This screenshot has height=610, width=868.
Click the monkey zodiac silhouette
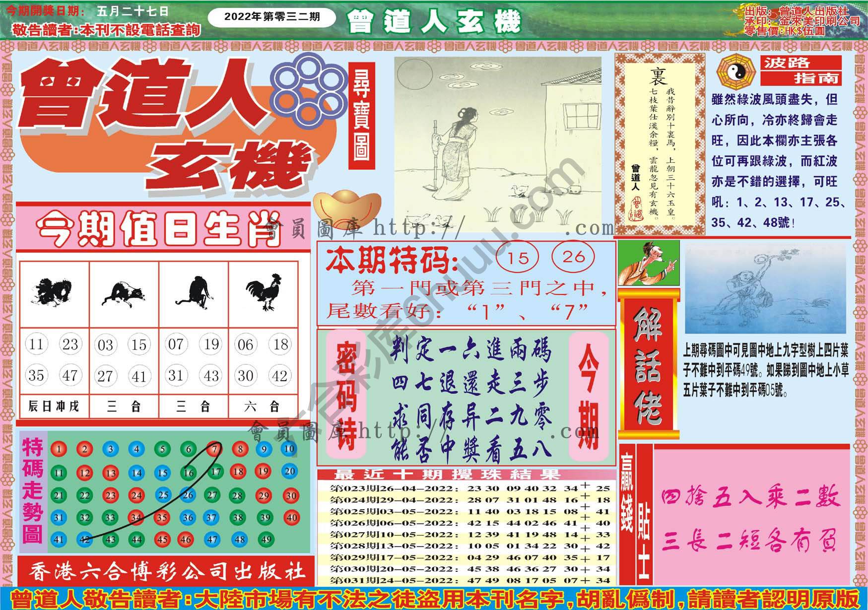click(x=194, y=293)
